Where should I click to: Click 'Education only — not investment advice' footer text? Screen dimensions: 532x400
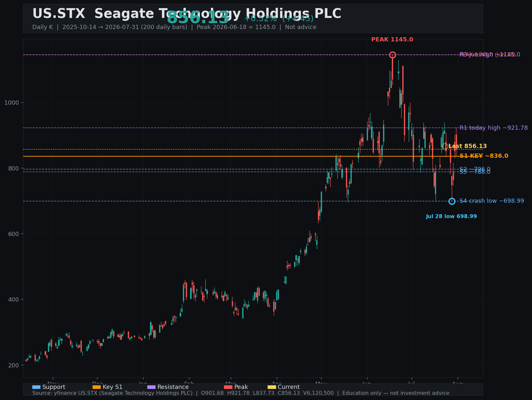tap(396, 393)
